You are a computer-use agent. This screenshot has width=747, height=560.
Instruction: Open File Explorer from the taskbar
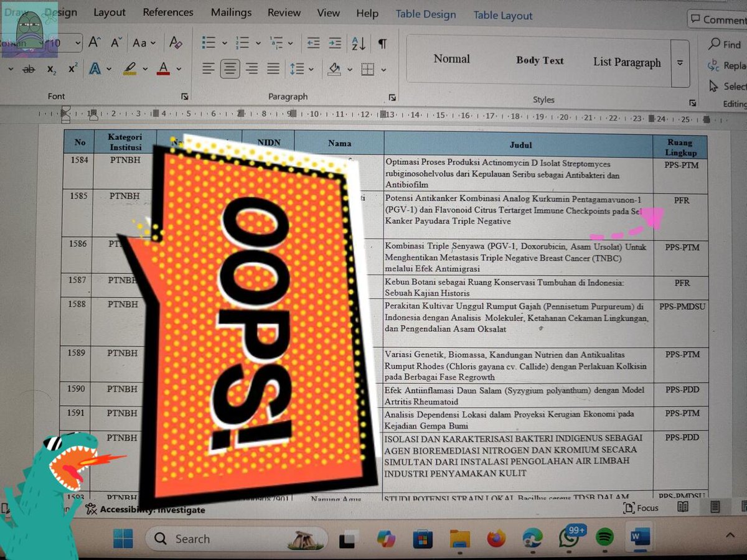pyautogui.click(x=459, y=538)
